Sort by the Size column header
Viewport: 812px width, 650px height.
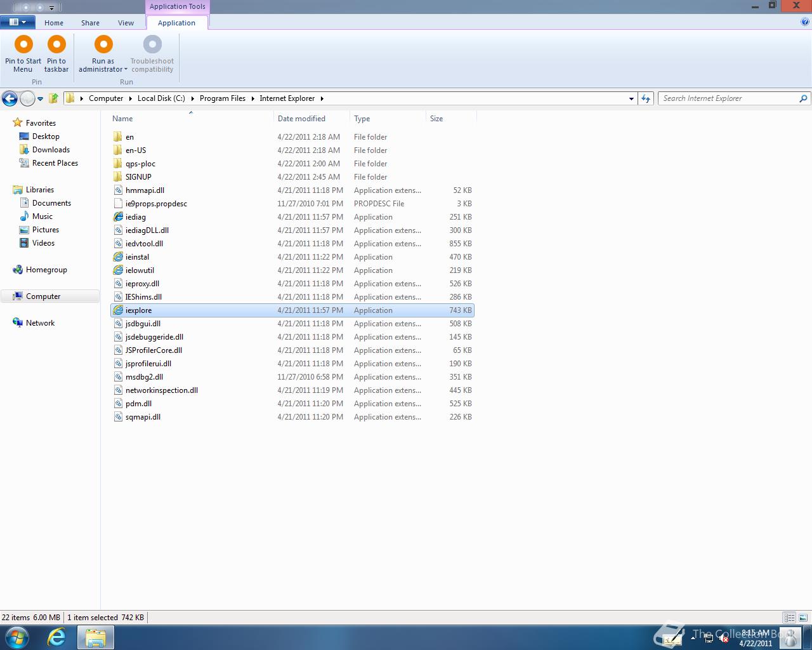[x=451, y=119]
